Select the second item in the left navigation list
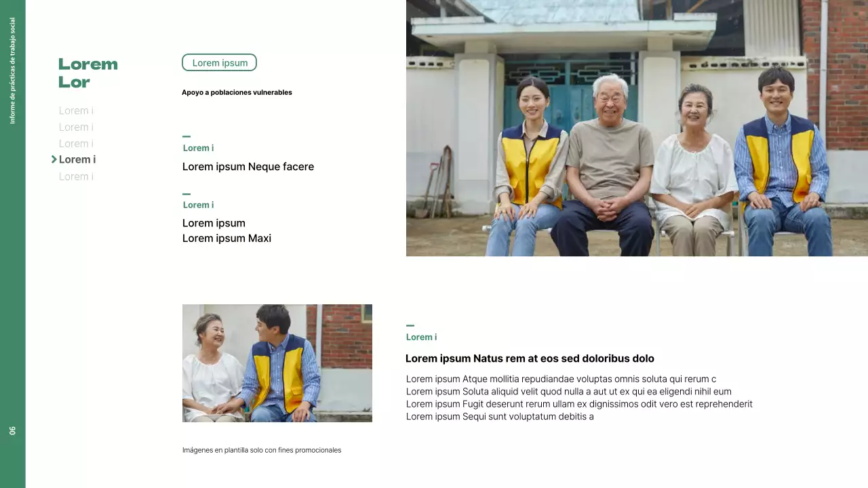Screen dimensions: 868x488 [76, 127]
